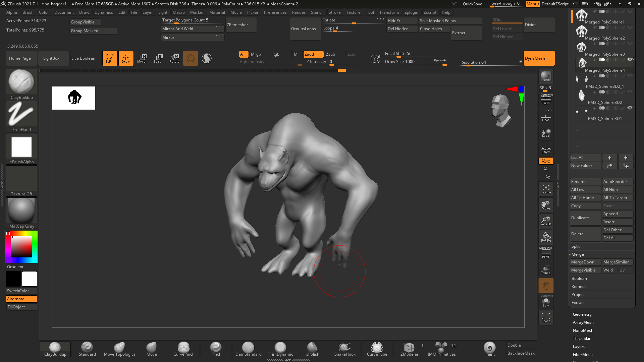Image resolution: width=644 pixels, height=362 pixels.
Task: Collapse the Merge section
Action: (x=578, y=254)
